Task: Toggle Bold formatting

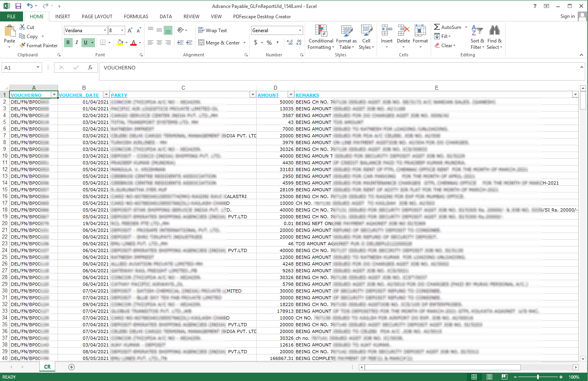Action: coord(68,42)
